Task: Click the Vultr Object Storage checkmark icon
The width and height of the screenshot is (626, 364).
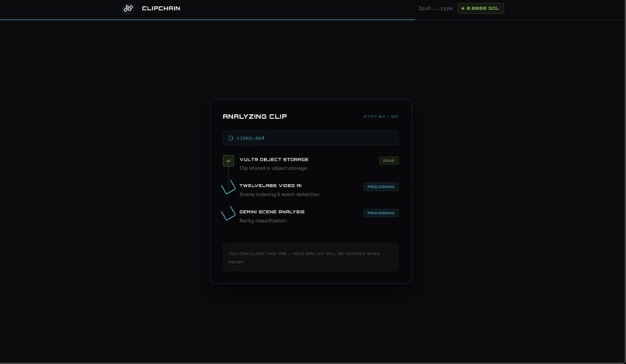Action: click(x=228, y=161)
